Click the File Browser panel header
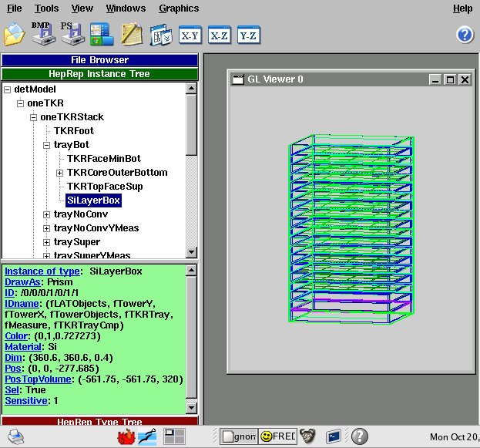This screenshot has height=448, width=480. (x=99, y=60)
